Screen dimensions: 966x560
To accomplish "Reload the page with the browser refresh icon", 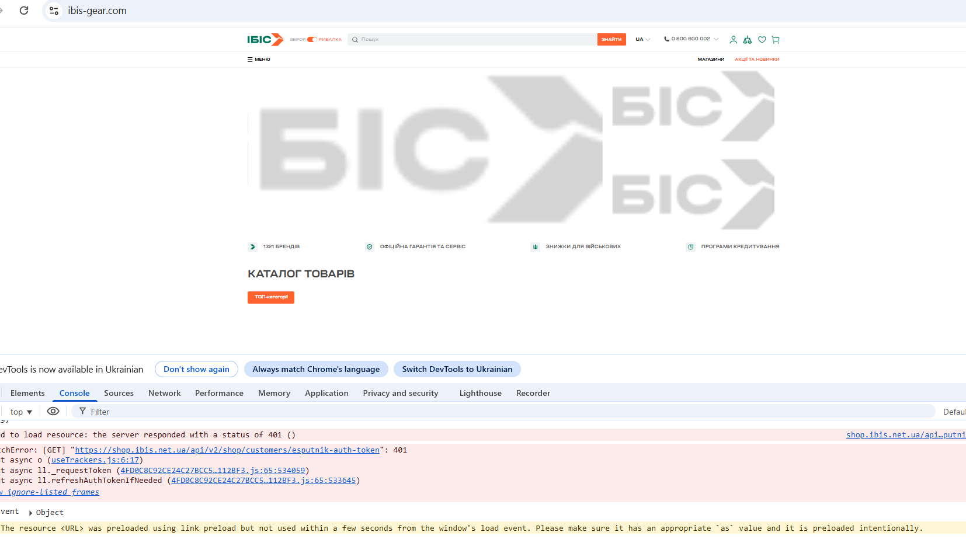I will 24,11.
